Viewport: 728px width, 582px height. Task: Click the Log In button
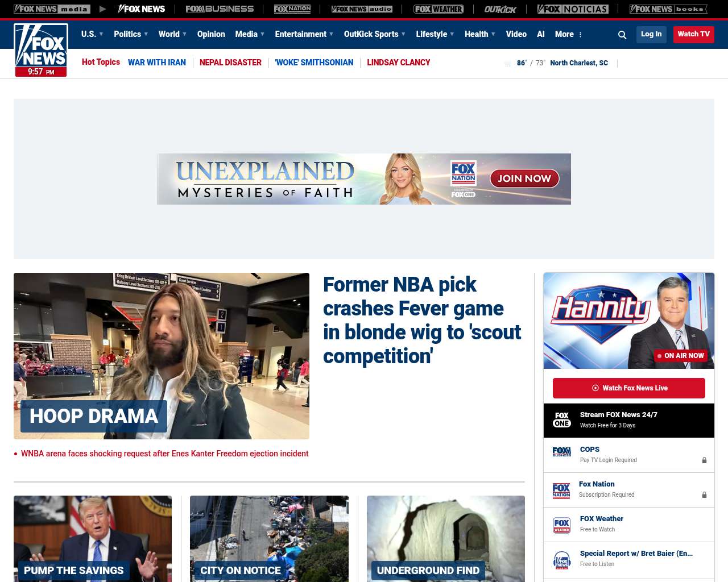click(651, 34)
